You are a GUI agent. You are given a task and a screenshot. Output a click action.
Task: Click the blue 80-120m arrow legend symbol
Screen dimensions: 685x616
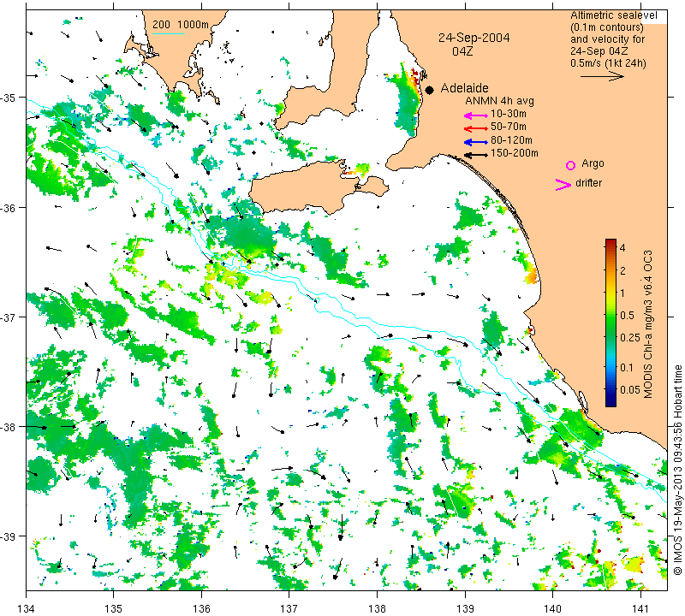[476, 142]
